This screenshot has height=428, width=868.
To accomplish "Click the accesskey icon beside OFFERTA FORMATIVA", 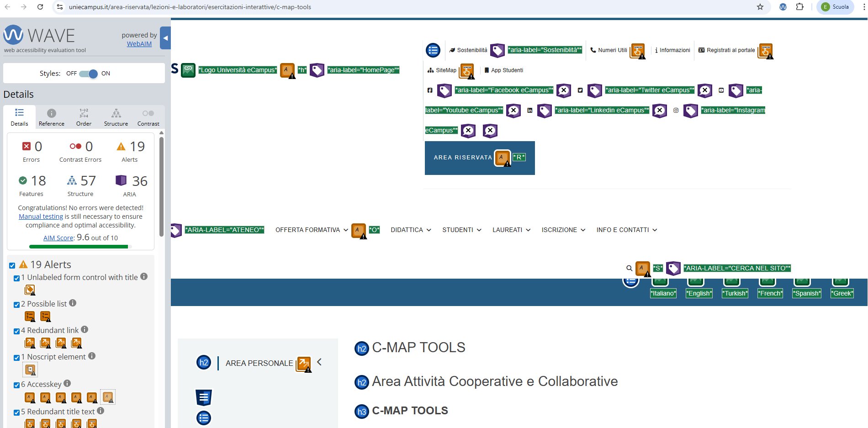I will (359, 231).
